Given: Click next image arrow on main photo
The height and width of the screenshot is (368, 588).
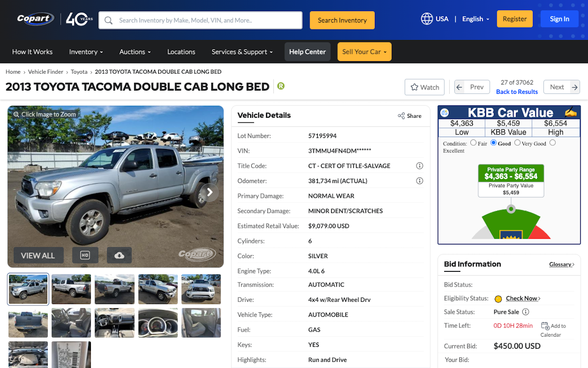Looking at the screenshot, I should (x=209, y=192).
